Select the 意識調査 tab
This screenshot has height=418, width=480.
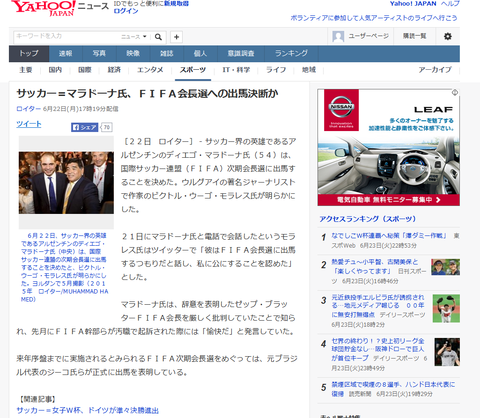point(241,54)
